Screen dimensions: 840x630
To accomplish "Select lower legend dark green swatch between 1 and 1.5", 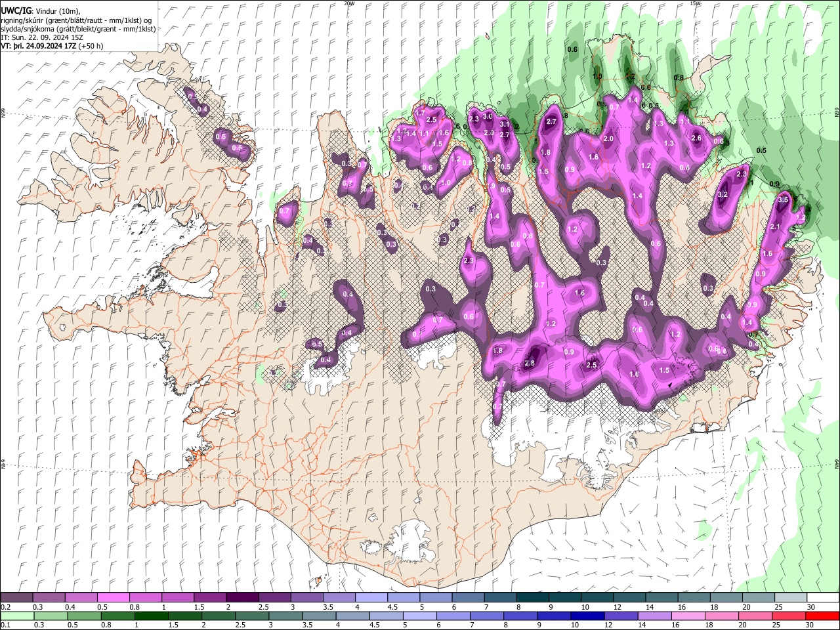I will pos(150,616).
